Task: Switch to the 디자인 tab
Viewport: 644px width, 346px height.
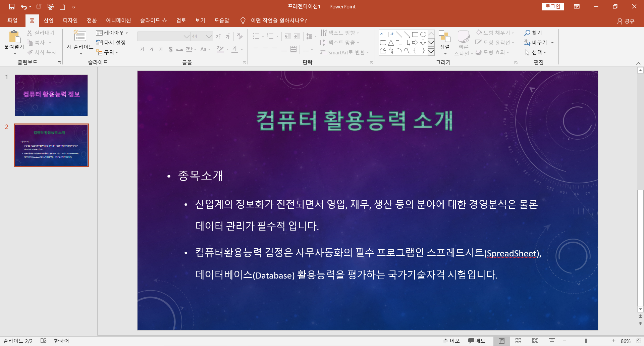Action: (x=70, y=20)
